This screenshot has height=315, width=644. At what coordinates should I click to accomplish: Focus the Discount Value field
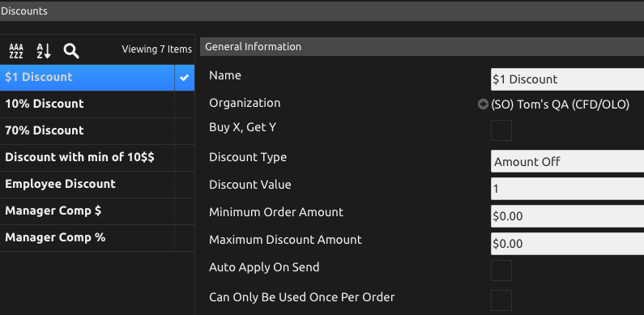tap(568, 189)
